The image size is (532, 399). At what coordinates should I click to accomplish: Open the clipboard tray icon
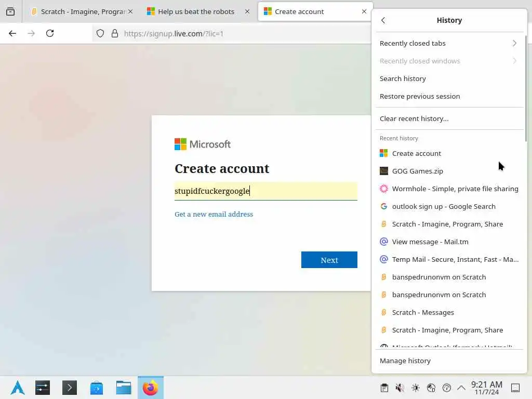pyautogui.click(x=384, y=388)
